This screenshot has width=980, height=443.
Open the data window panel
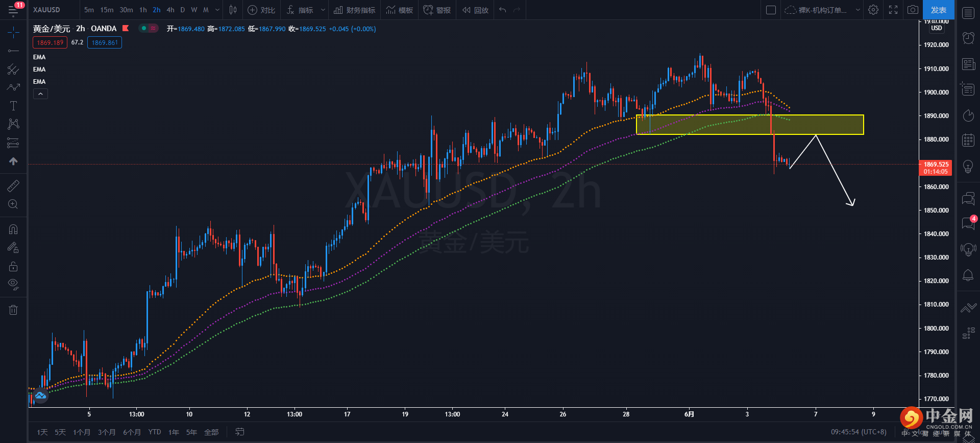tap(968, 89)
